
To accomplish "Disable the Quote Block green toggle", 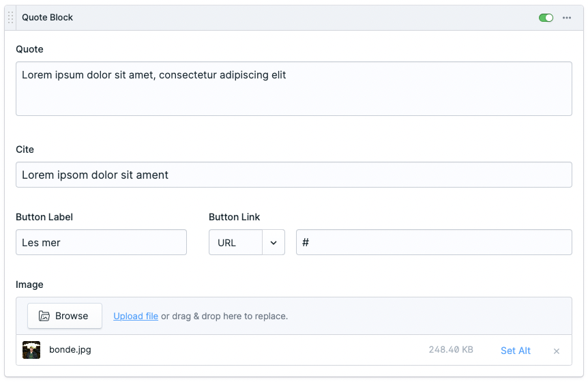I will click(546, 18).
